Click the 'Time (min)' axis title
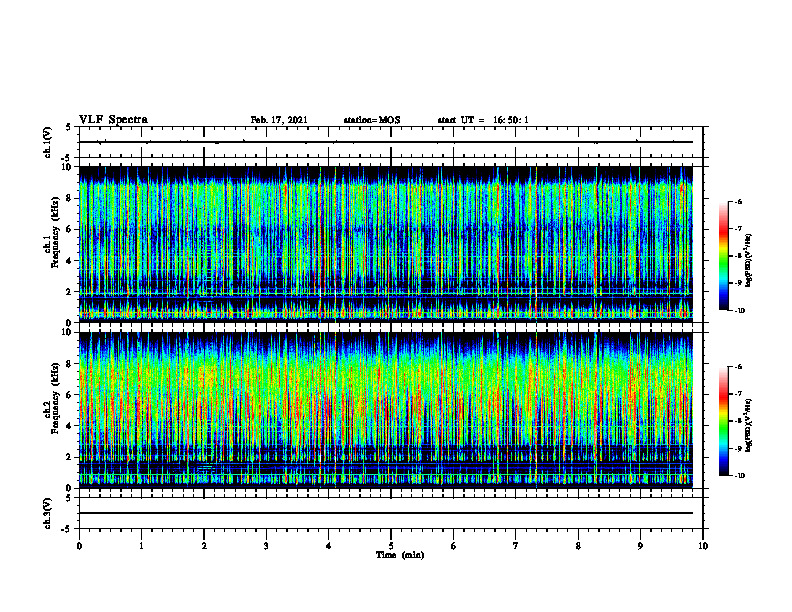This screenshot has height=612, width=792. [x=400, y=555]
